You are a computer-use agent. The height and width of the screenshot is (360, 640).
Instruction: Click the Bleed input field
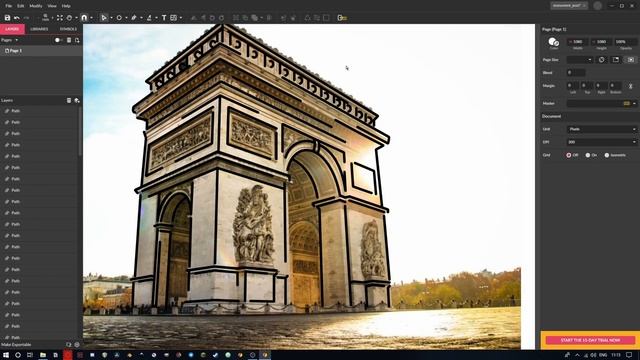pyautogui.click(x=576, y=73)
